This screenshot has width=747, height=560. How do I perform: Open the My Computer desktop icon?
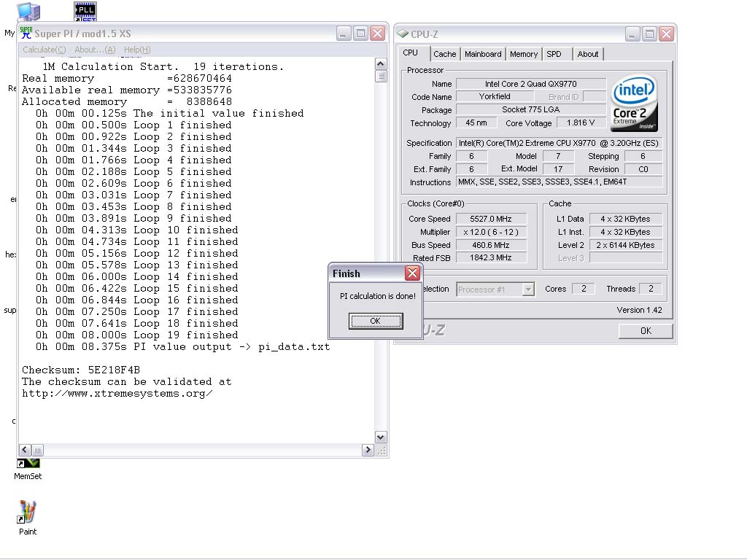(28, 12)
